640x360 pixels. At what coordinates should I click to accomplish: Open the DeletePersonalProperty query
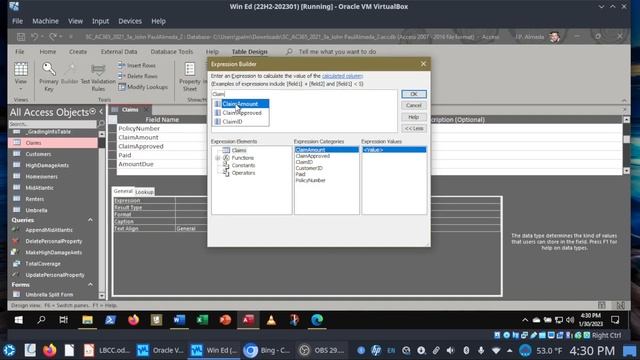53,241
